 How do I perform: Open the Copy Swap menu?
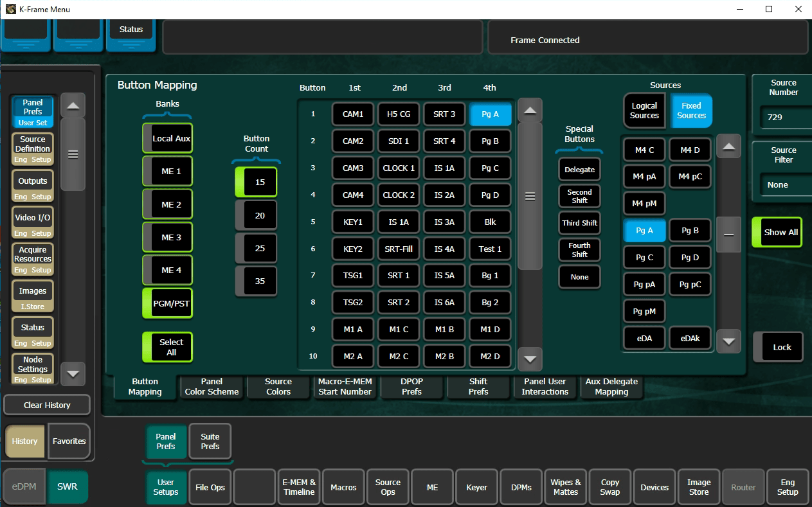pyautogui.click(x=610, y=487)
